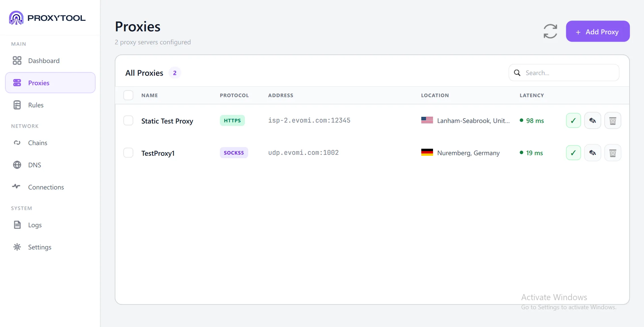Click the DNS globe icon

[x=17, y=165]
